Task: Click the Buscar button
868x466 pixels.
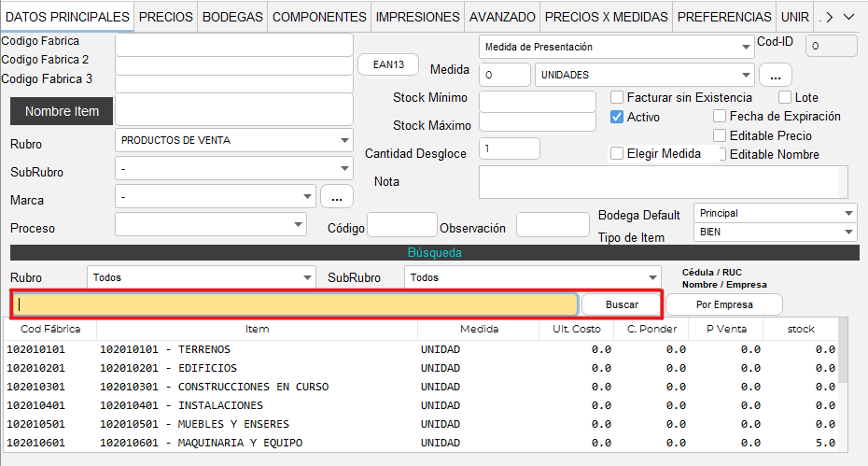Action: tap(622, 304)
